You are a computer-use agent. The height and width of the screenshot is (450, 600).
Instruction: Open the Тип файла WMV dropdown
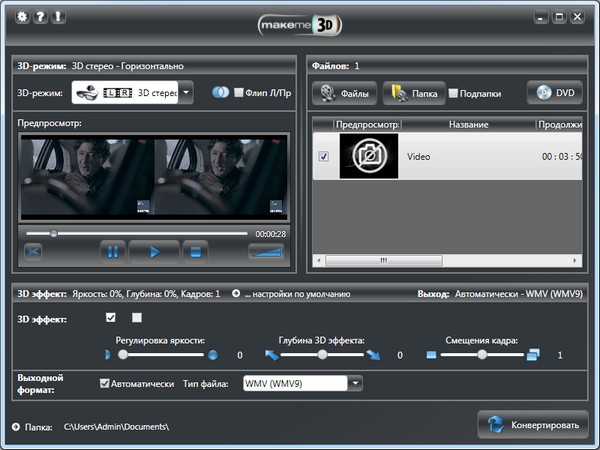(355, 383)
